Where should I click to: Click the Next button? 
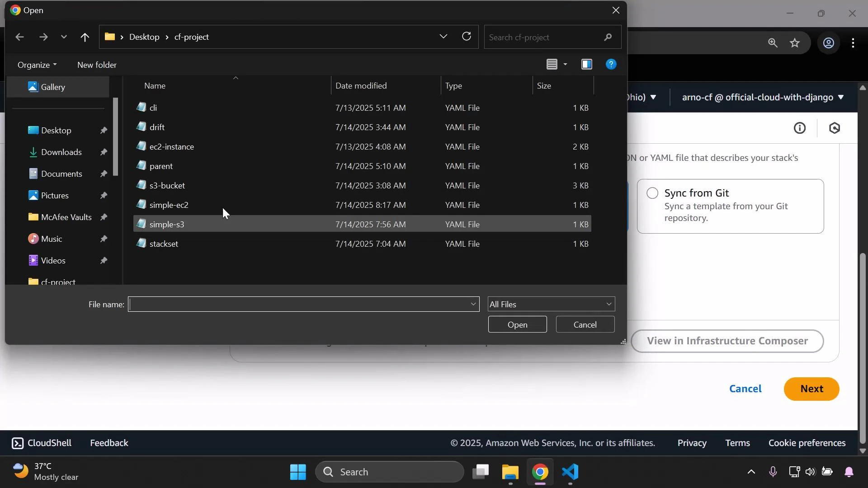click(811, 389)
